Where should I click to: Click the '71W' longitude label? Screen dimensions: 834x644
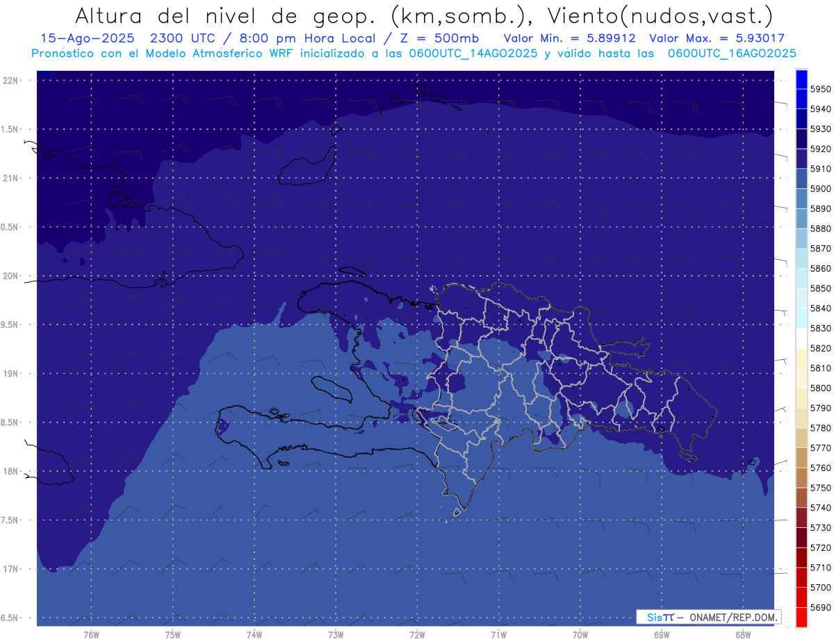498,634
